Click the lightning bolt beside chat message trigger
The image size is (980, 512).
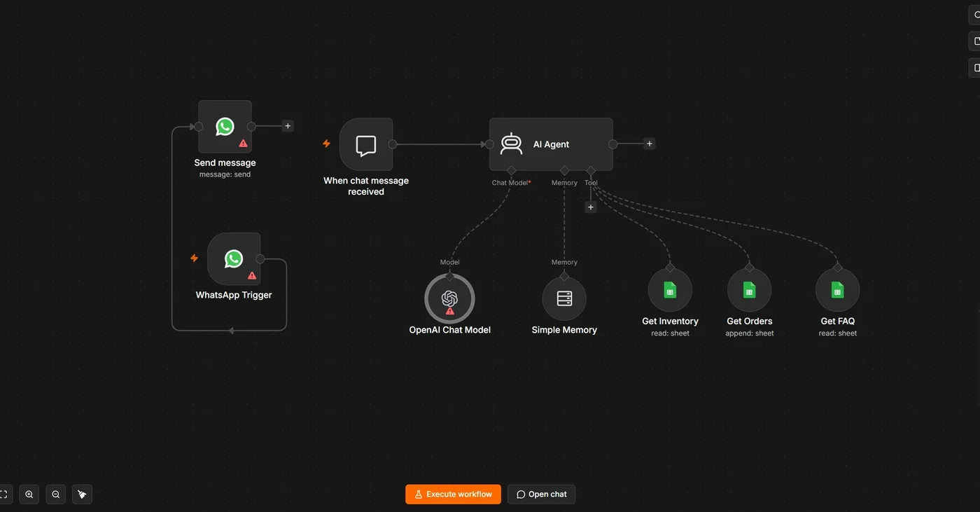(326, 144)
